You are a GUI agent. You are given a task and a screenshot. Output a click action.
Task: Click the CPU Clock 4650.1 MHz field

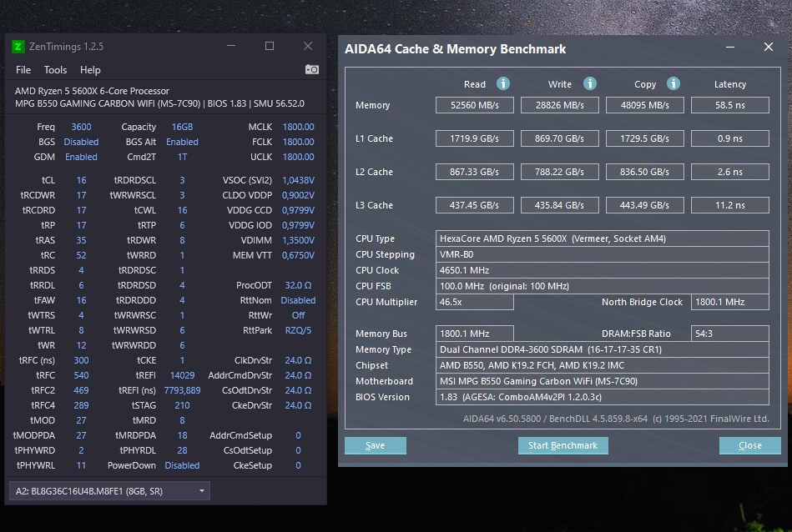coord(602,270)
